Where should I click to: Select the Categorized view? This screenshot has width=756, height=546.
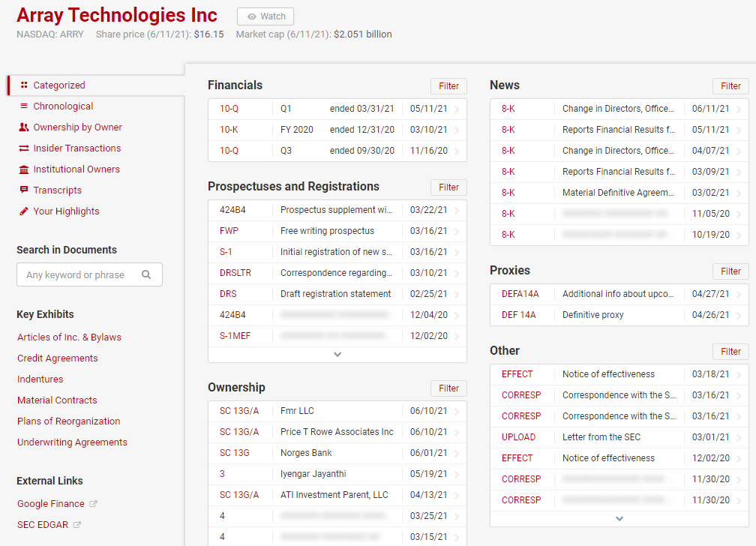58,85
